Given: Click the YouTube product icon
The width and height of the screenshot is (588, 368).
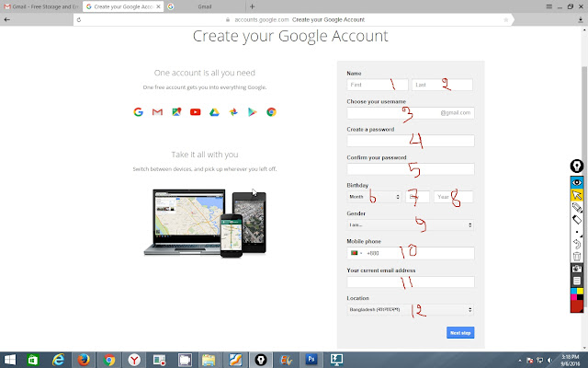Looking at the screenshot, I should 196,112.
